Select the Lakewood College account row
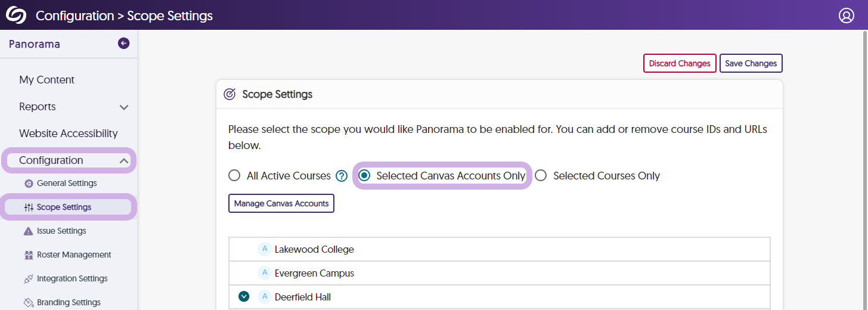This screenshot has height=310, width=868. (x=314, y=249)
